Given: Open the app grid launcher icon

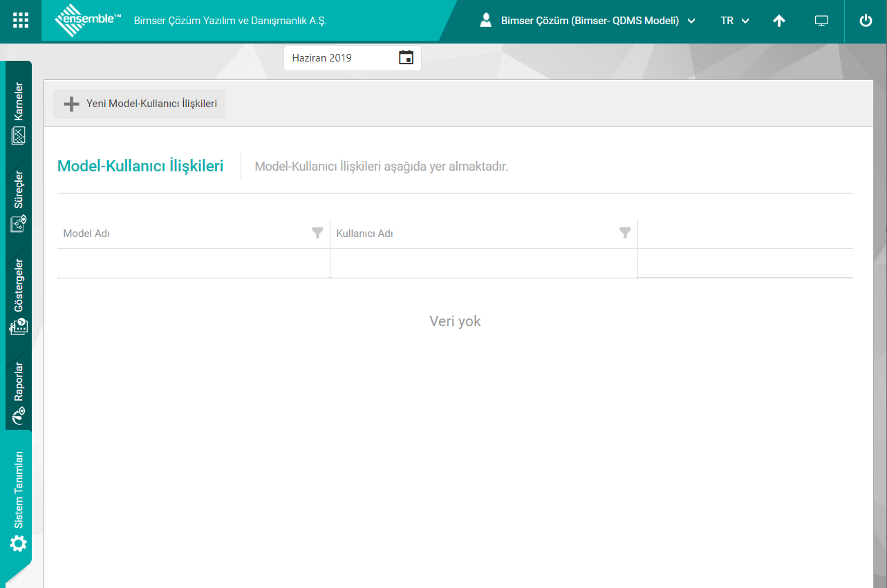Looking at the screenshot, I should [x=21, y=21].
